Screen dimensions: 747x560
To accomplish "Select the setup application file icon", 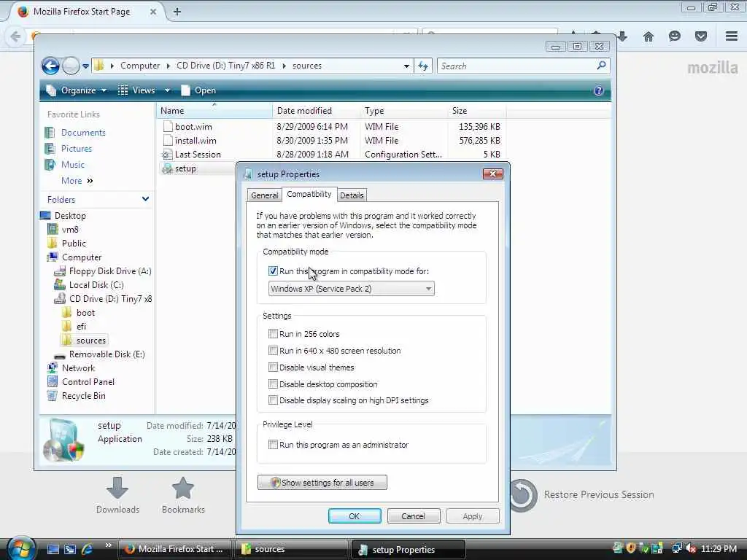I will tap(167, 168).
